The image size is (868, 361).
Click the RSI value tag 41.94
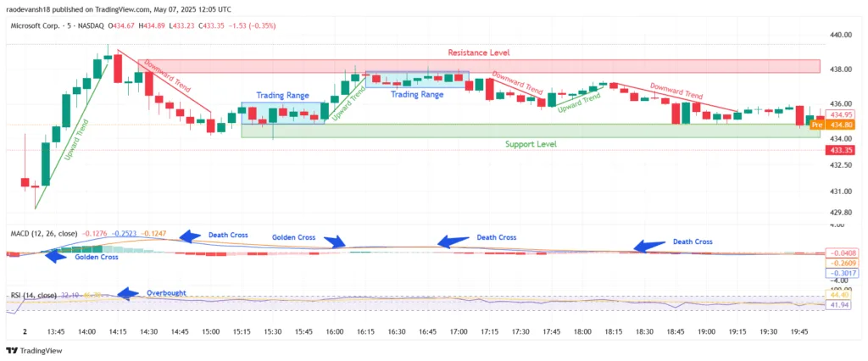click(840, 305)
